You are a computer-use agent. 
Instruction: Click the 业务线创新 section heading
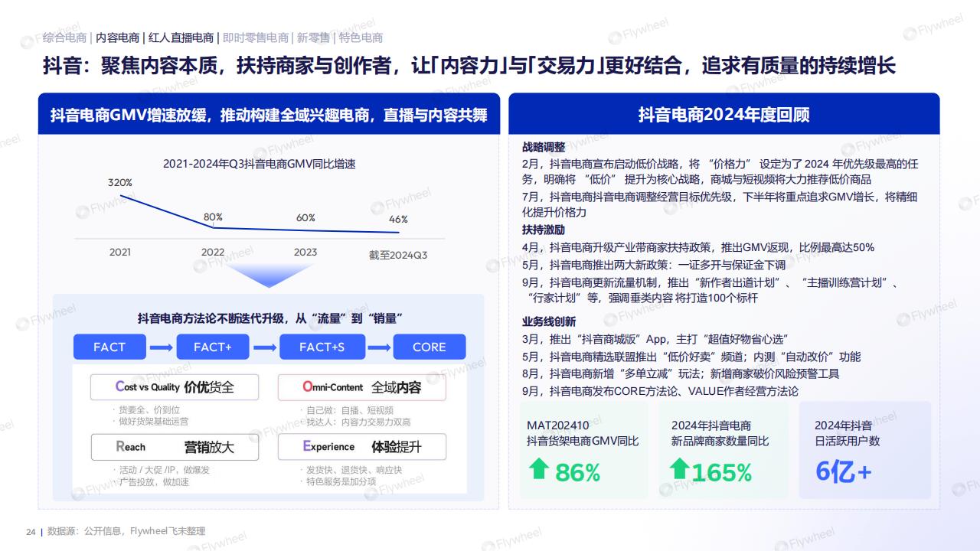click(x=549, y=321)
